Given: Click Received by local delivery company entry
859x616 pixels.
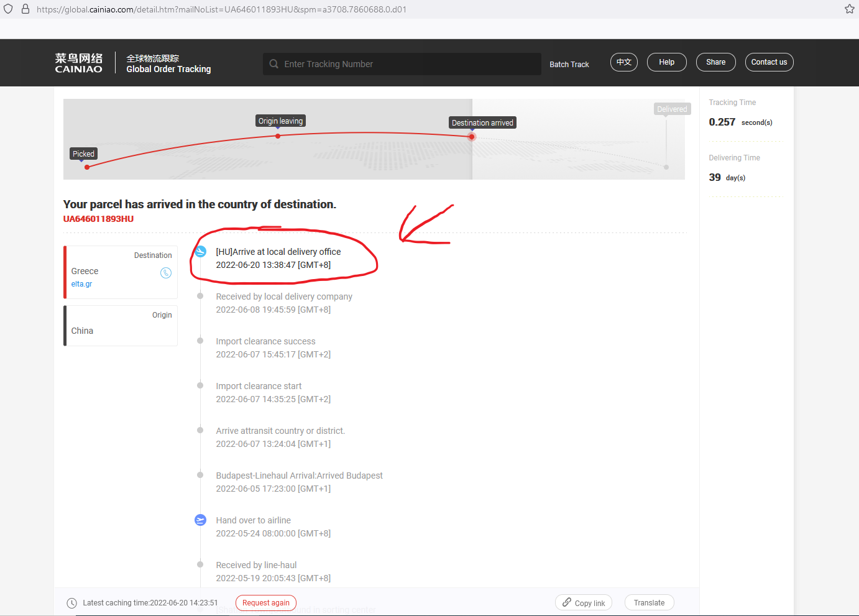Looking at the screenshot, I should tap(284, 303).
